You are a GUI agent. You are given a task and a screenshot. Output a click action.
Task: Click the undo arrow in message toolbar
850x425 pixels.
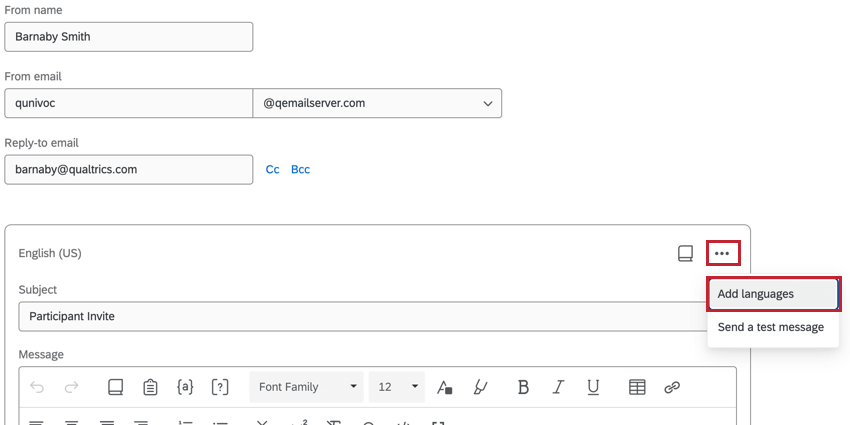pyautogui.click(x=37, y=387)
